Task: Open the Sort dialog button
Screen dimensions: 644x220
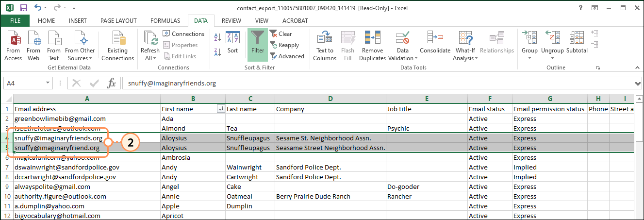Action: pos(233,43)
